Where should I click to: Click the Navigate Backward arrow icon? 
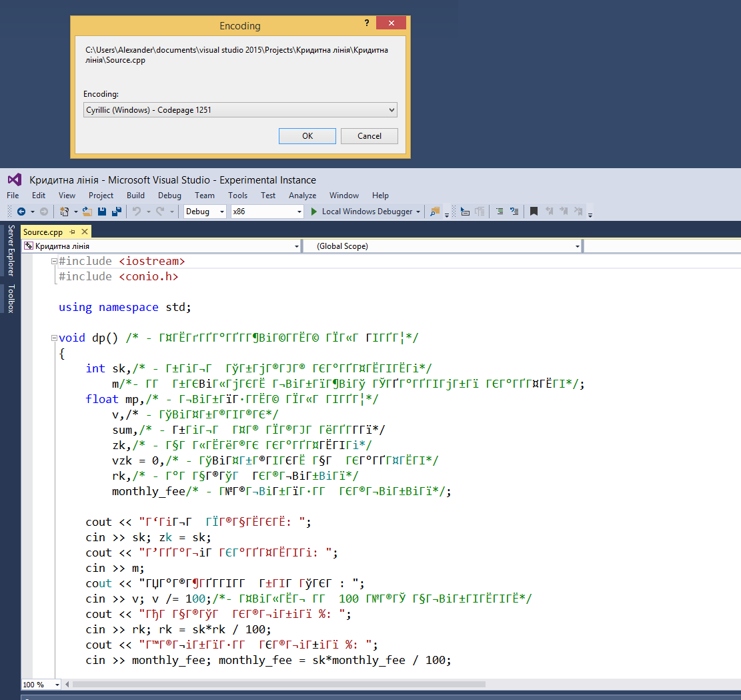coord(21,212)
